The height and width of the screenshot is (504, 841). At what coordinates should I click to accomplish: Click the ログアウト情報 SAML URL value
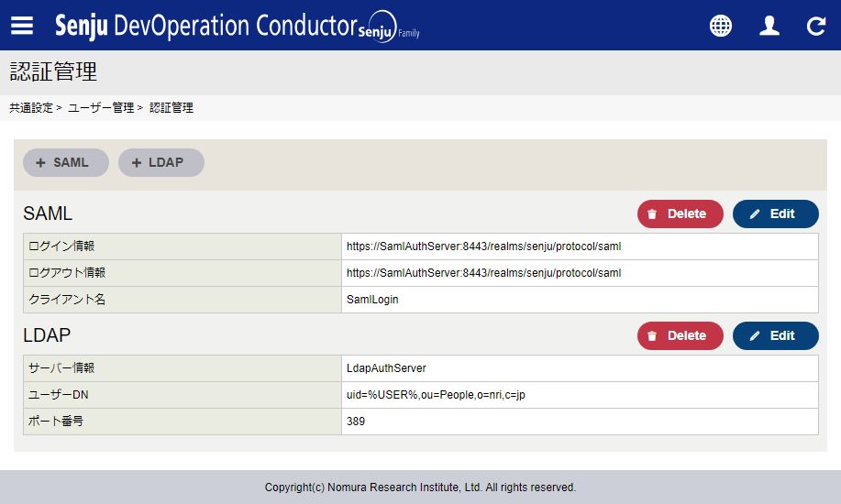(x=484, y=273)
